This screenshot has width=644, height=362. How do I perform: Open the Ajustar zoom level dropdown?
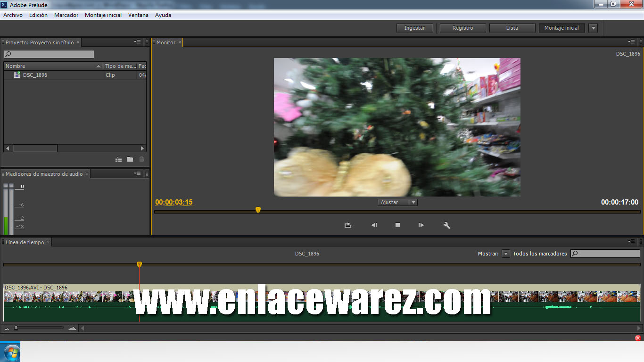click(x=397, y=202)
